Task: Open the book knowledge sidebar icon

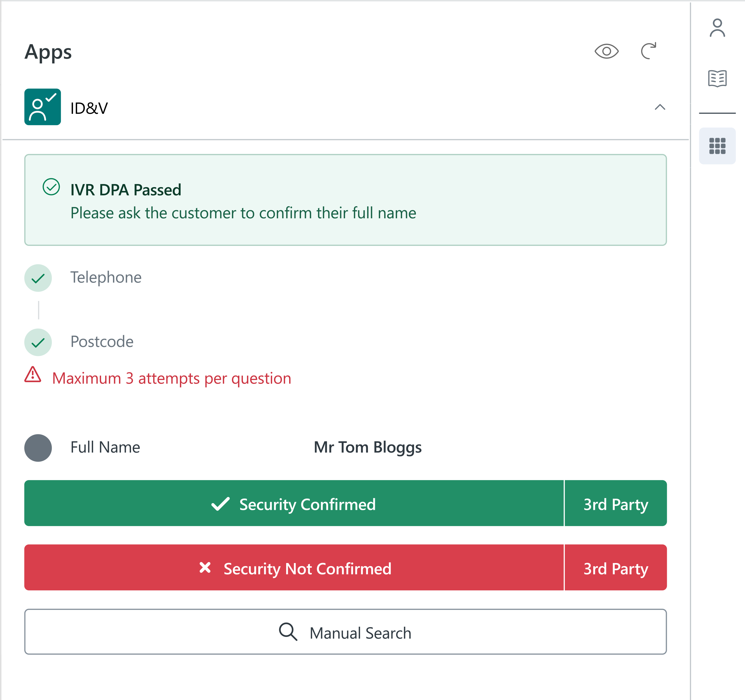Action: click(717, 78)
